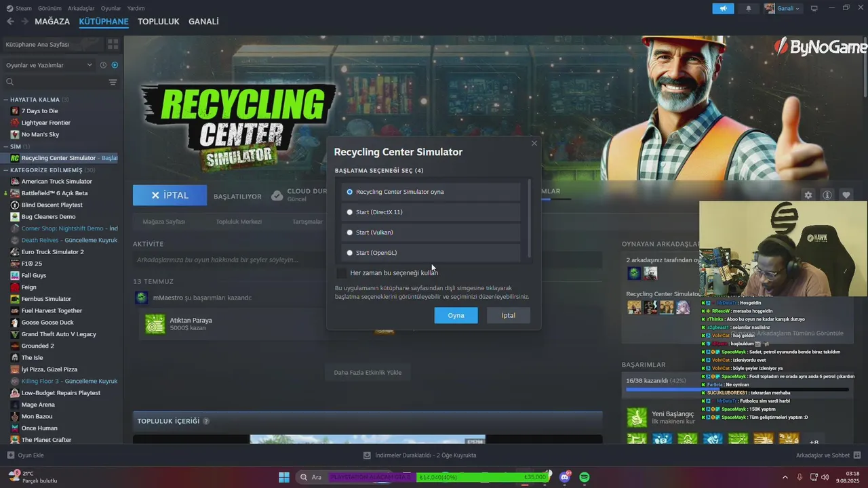The height and width of the screenshot is (488, 868).
Task: Click the İptal button in the launch dialog
Action: (x=508, y=315)
